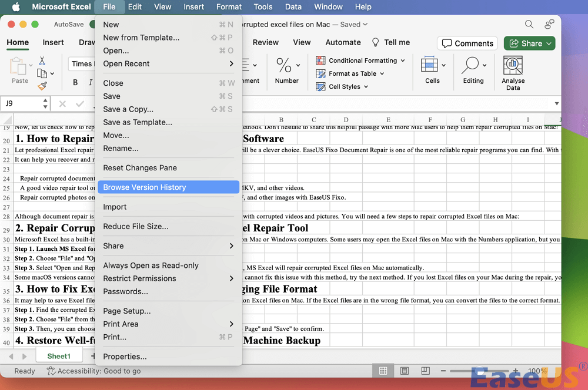Click the search magnifier in title bar
The image size is (588, 390).
pos(529,24)
